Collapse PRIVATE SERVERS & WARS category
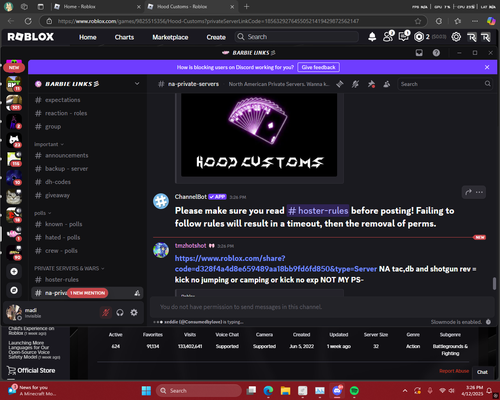 [x=69, y=268]
